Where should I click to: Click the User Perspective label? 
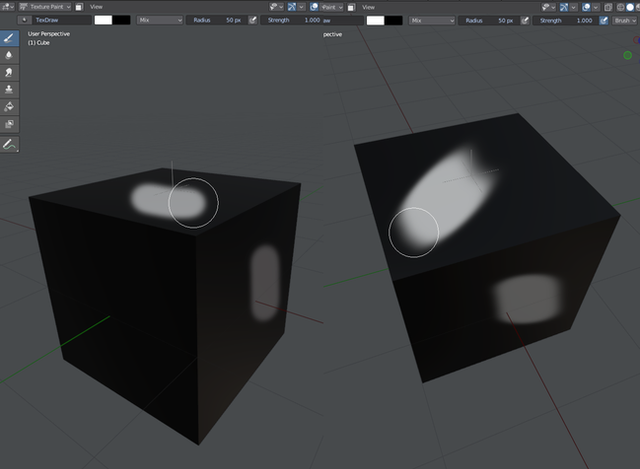click(49, 34)
